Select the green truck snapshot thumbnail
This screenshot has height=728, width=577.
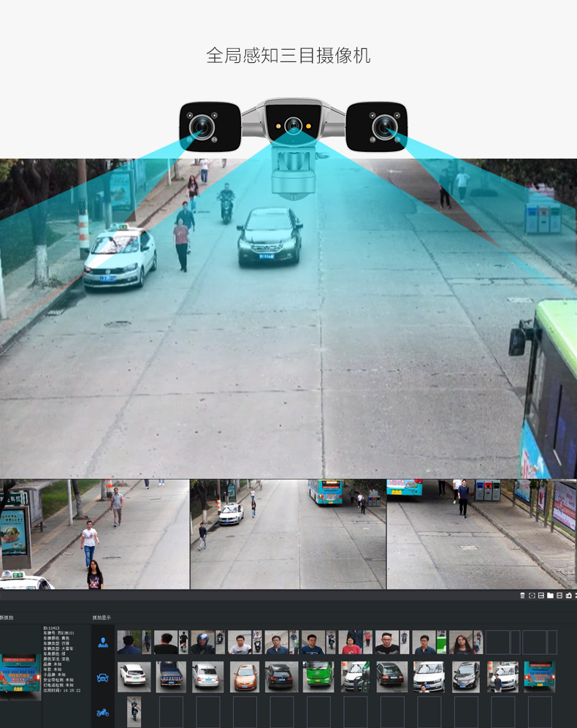(318, 677)
